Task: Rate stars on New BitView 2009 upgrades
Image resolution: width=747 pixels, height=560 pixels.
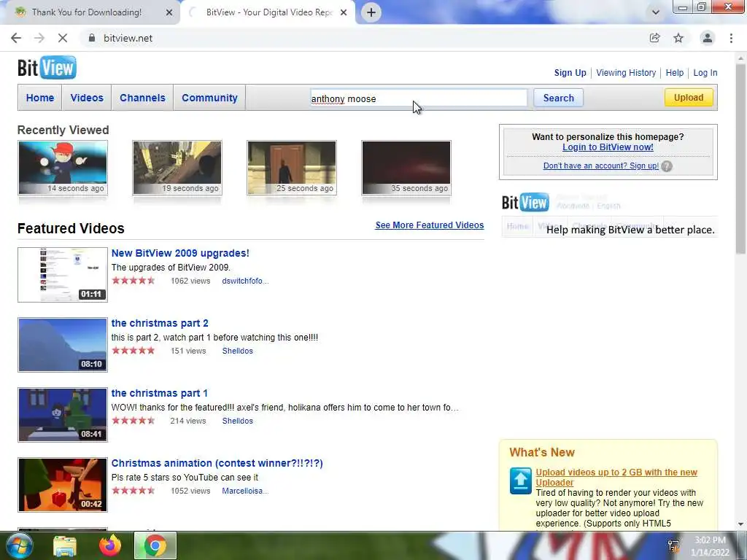Action: pos(133,281)
